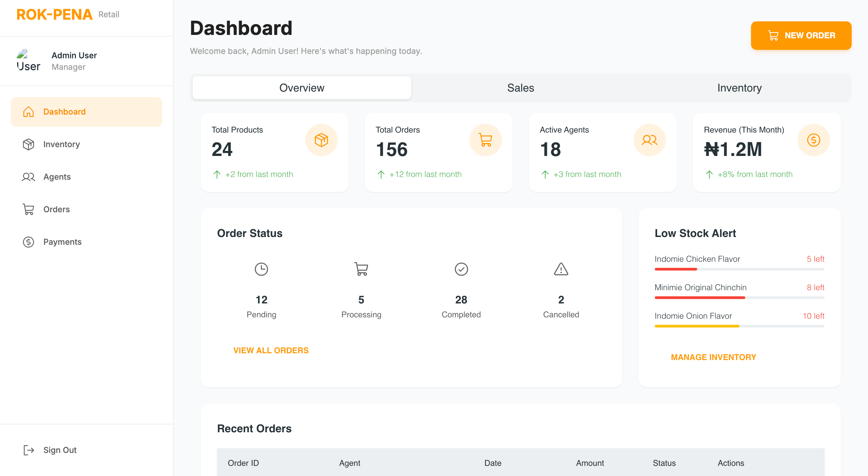
Task: Click the Pending clock icon
Action: (261, 269)
